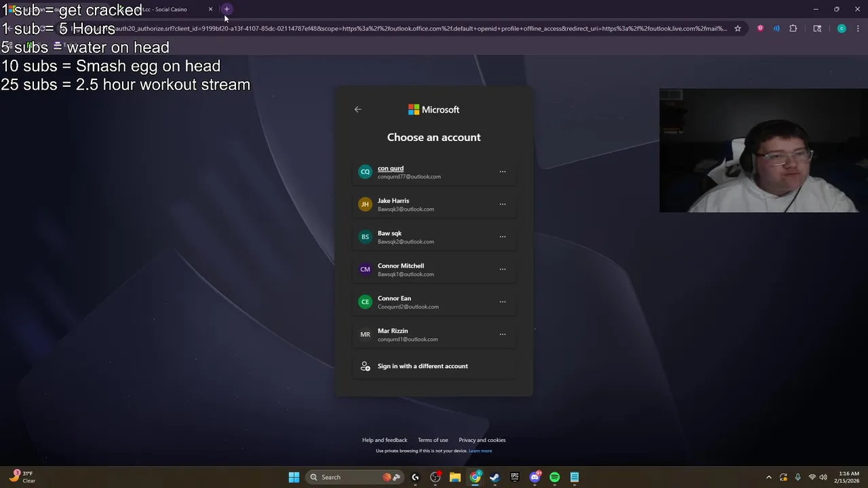Open Epic Games Launcher taskbar icon
This screenshot has height=488, width=868.
tap(515, 477)
